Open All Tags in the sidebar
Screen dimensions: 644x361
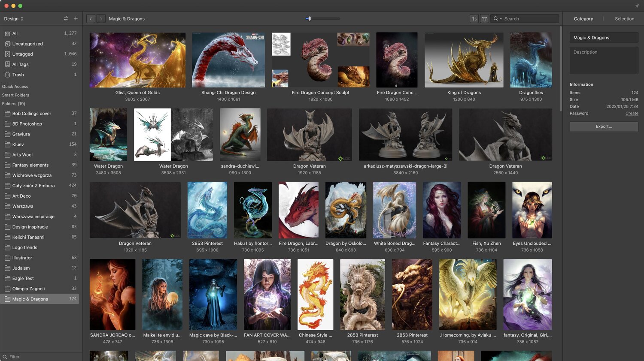tap(20, 64)
